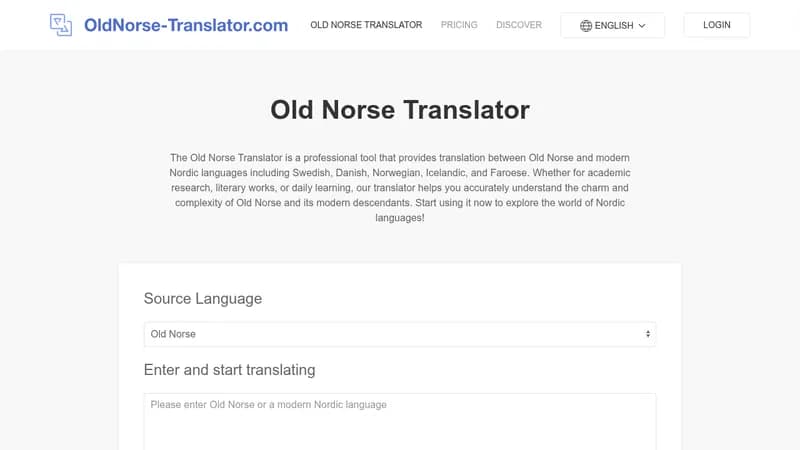The image size is (800, 450).
Task: Focus the translation text input area
Action: [x=400, y=421]
